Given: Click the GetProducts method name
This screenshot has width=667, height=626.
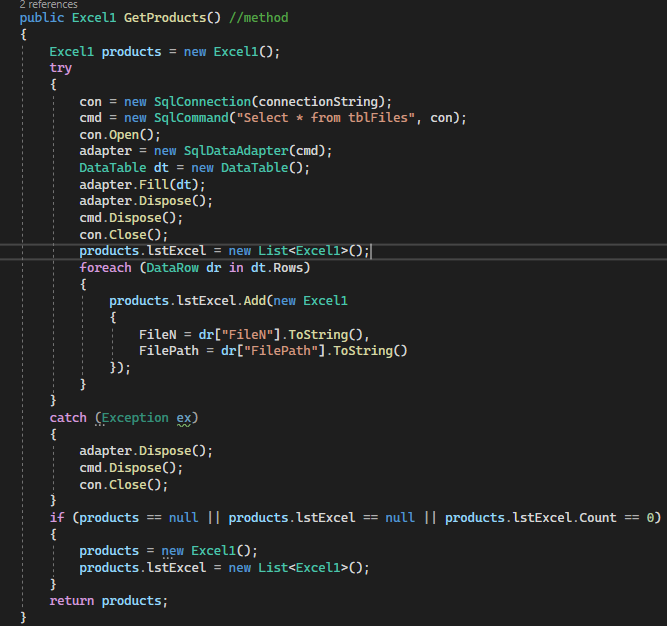Looking at the screenshot, I should click(x=165, y=18).
